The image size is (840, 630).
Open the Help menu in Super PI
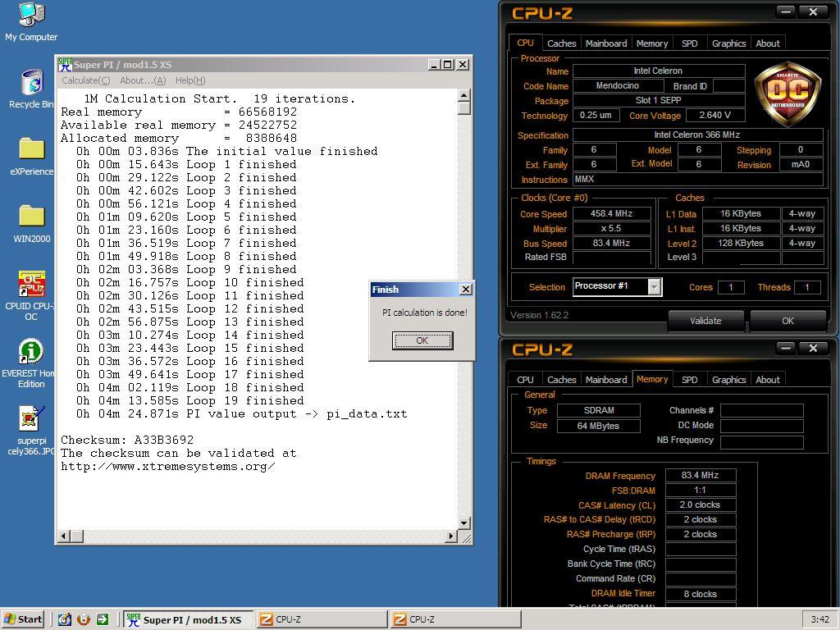[x=190, y=80]
